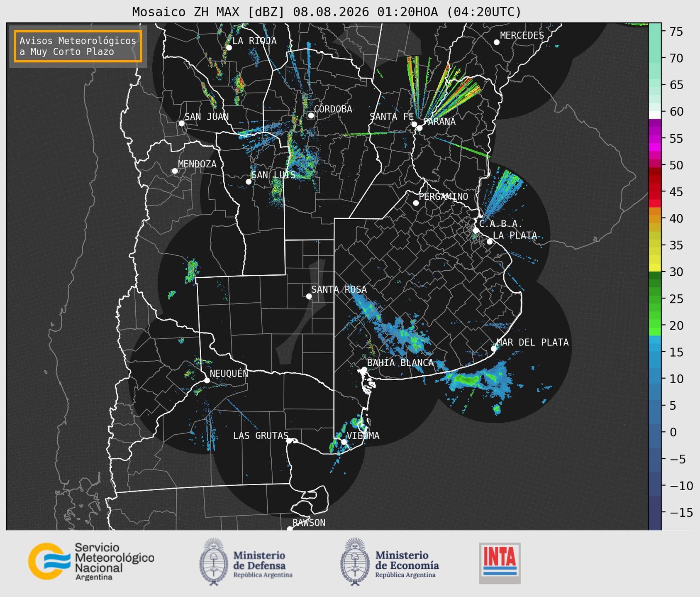Select the PARANÁ city dot
700x597 pixels.
tap(420, 128)
